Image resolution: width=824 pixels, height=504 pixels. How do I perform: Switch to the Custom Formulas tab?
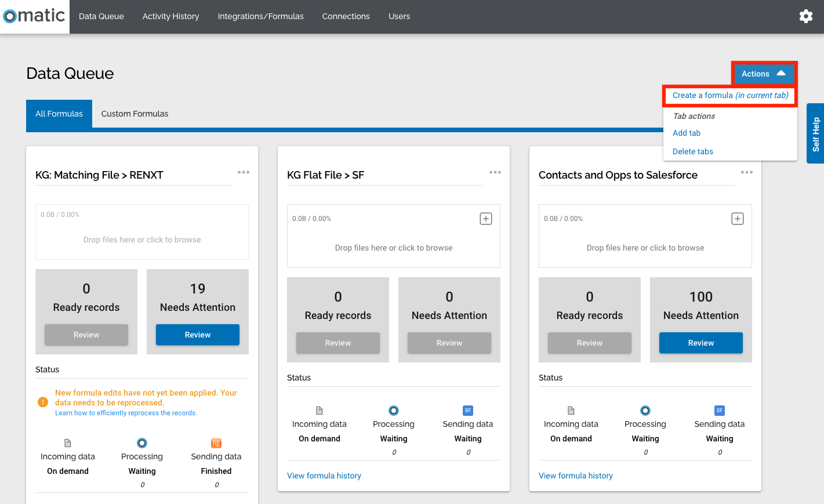tap(135, 114)
